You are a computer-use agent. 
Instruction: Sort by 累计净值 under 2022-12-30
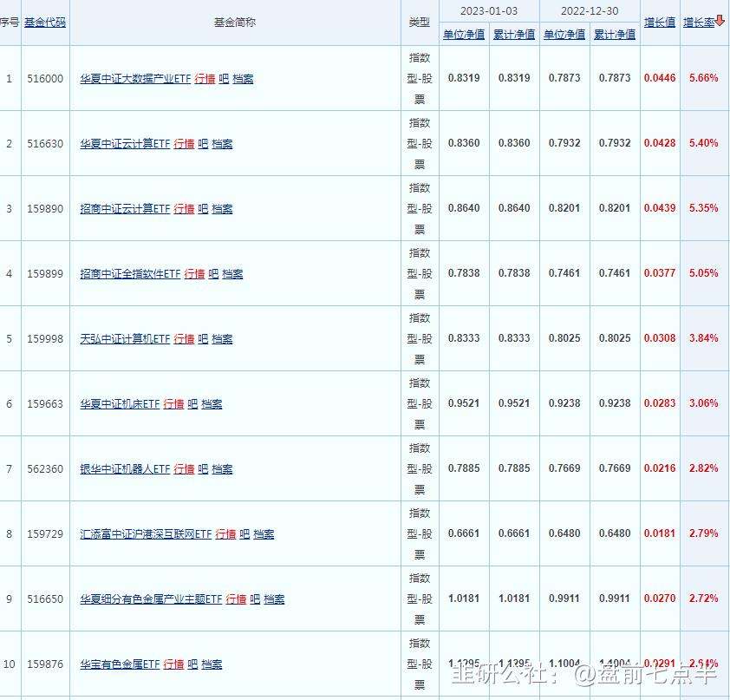pos(614,34)
